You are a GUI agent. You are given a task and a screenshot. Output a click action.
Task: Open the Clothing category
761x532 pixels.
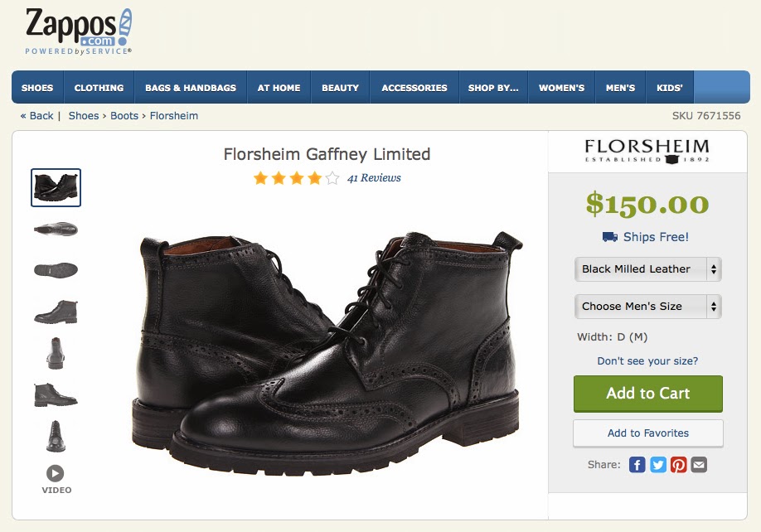click(x=99, y=87)
